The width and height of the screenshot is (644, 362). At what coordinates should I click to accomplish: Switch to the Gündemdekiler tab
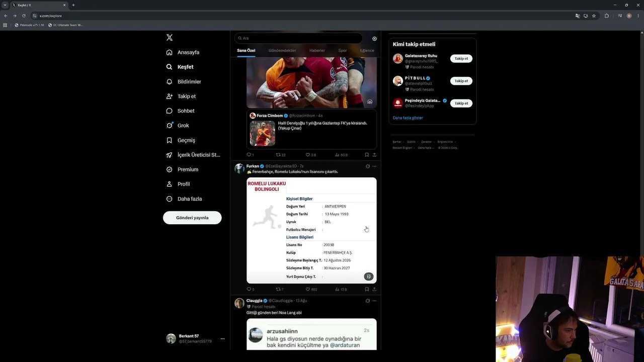(x=282, y=51)
